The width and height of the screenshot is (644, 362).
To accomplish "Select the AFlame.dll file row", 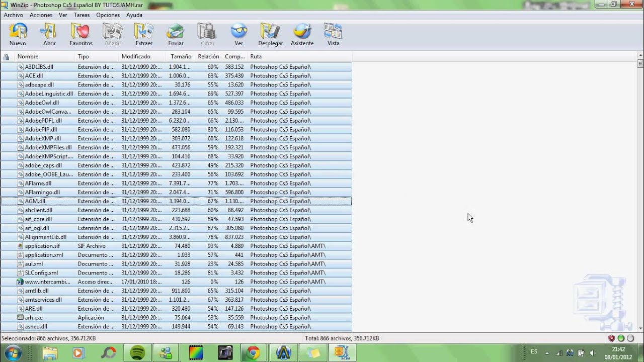I will click(x=176, y=184).
